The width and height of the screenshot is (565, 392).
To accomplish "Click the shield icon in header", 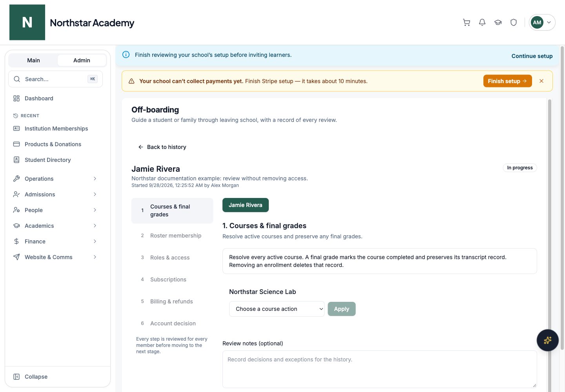I will (514, 22).
